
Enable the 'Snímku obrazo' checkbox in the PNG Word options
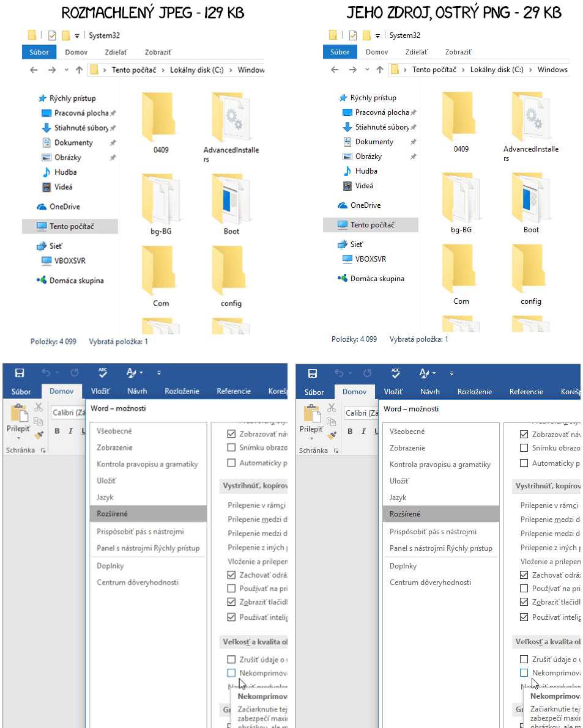[x=524, y=447]
